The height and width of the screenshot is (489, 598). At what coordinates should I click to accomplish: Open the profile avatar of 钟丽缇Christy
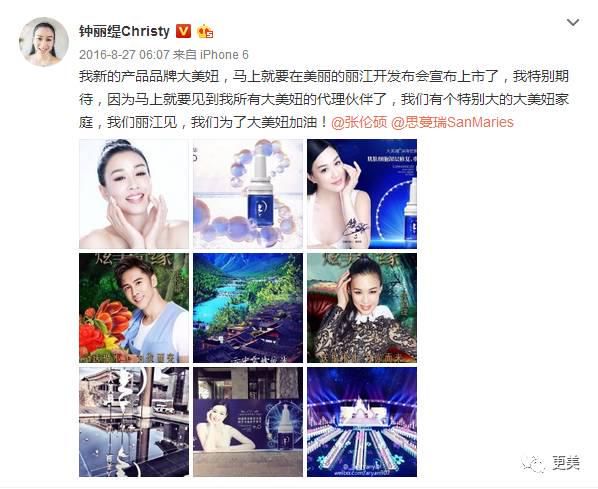tap(44, 42)
